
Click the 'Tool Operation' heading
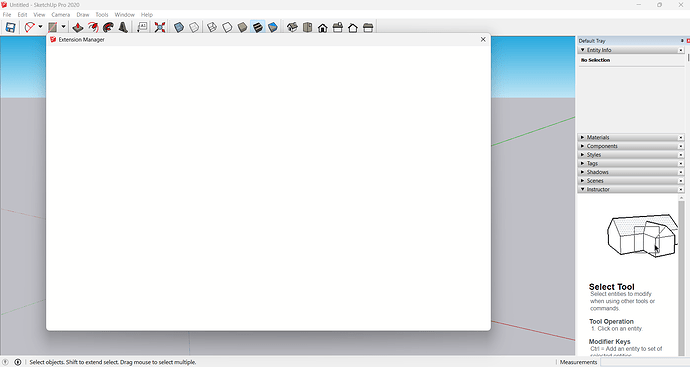(x=611, y=322)
